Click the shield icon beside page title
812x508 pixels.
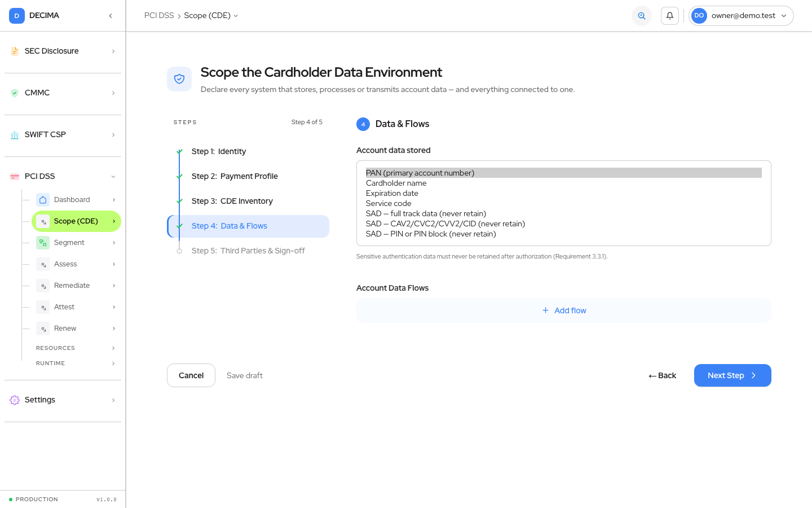tap(179, 79)
